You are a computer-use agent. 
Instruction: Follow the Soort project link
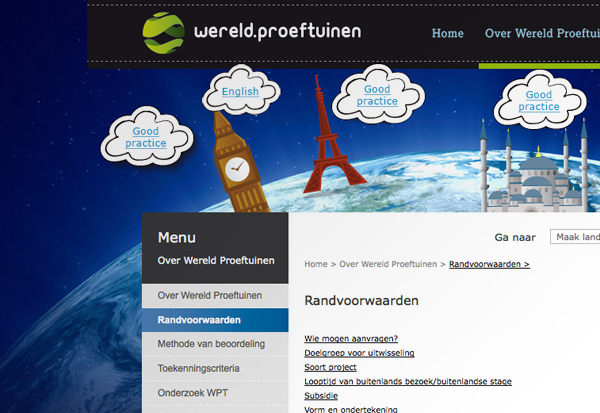pyautogui.click(x=330, y=367)
